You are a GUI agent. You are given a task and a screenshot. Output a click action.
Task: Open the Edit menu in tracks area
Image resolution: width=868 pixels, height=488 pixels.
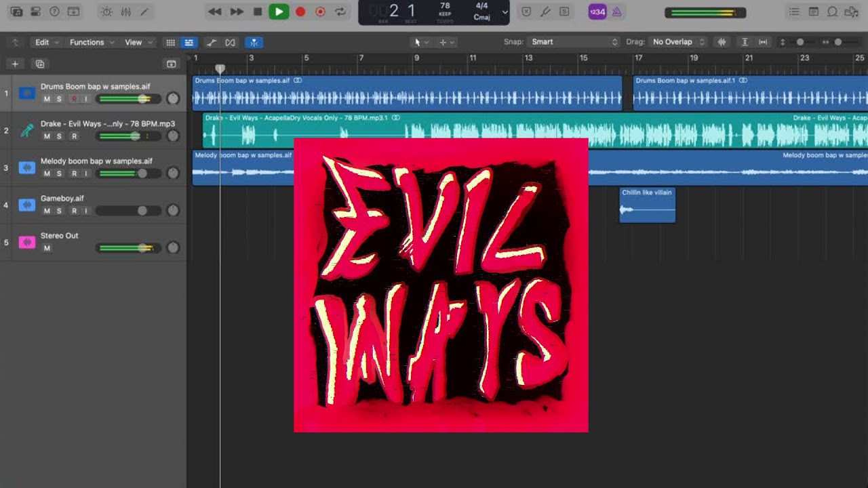47,42
